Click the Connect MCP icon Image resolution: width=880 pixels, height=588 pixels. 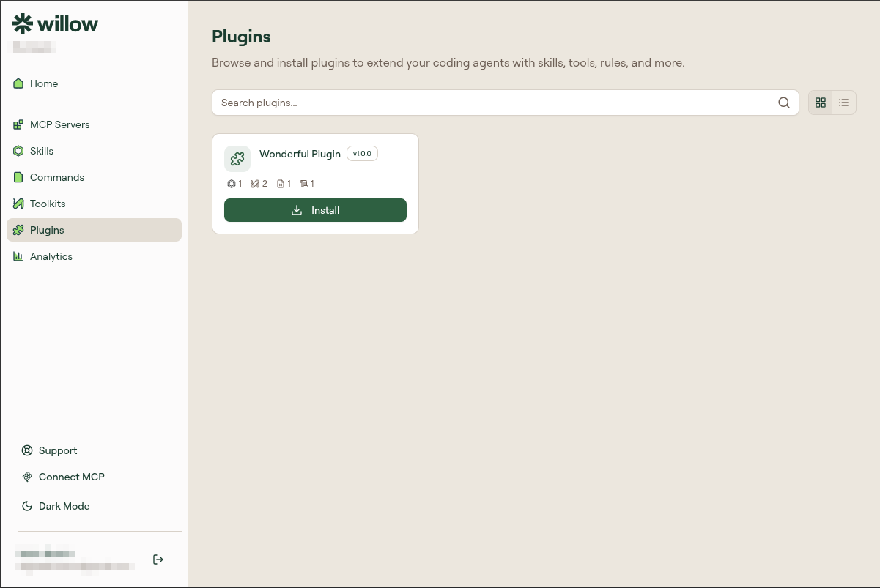27,477
